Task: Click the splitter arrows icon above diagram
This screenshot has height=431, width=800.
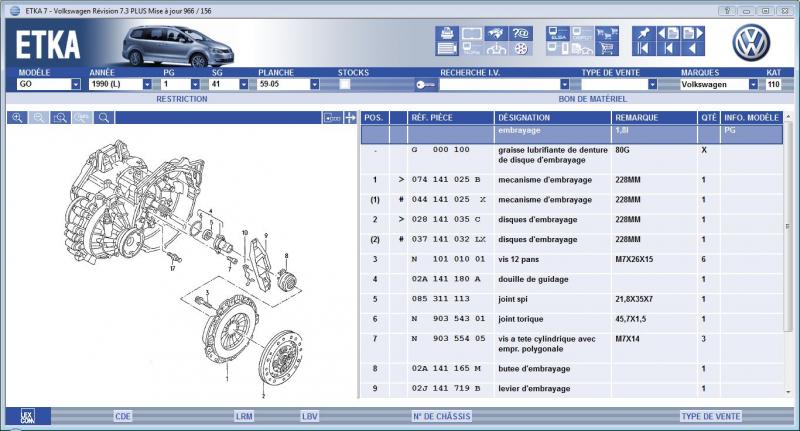Action: point(350,118)
